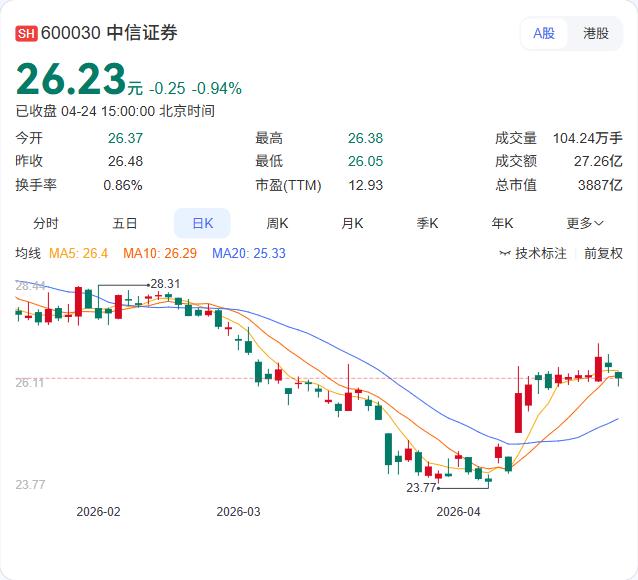638x580 pixels.
Task: Click the price change -0.25 value
Action: [167, 88]
